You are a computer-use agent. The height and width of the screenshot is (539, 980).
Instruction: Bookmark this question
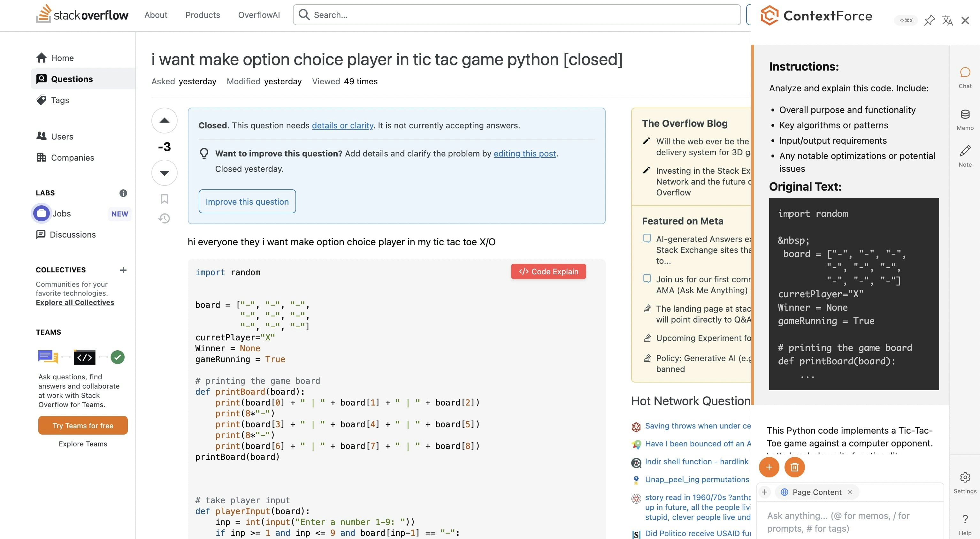tap(165, 199)
